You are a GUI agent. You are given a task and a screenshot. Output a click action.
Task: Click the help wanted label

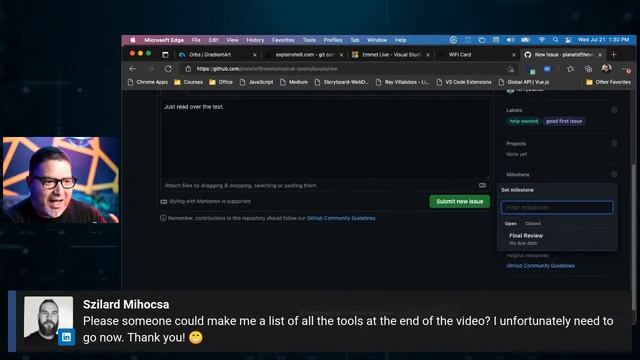coord(523,121)
